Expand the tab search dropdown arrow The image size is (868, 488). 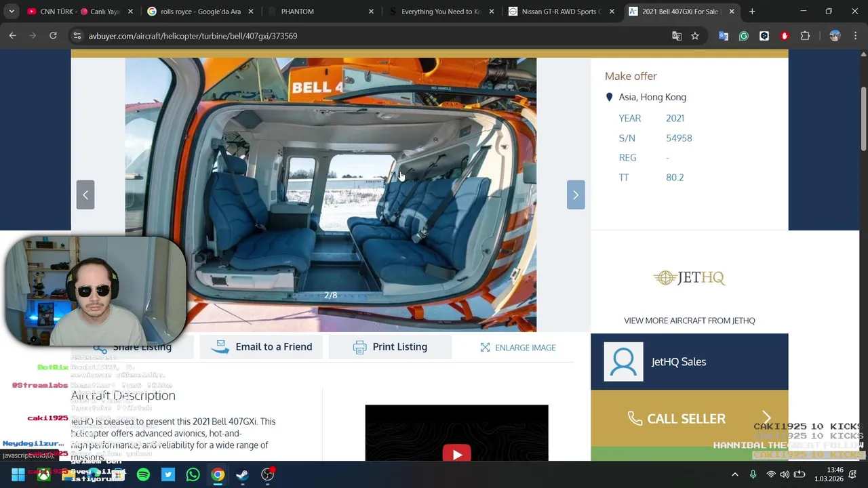point(12,12)
